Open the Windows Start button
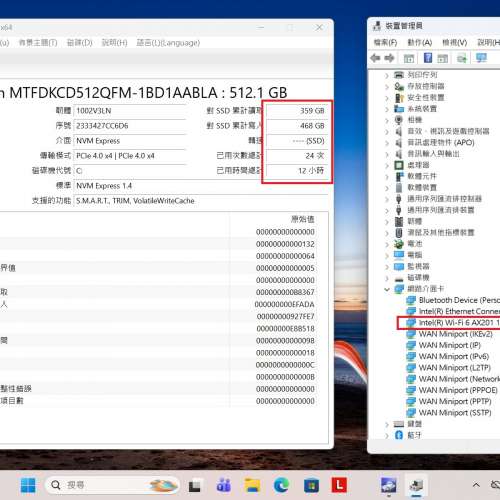The height and width of the screenshot is (500, 500). pos(28,485)
